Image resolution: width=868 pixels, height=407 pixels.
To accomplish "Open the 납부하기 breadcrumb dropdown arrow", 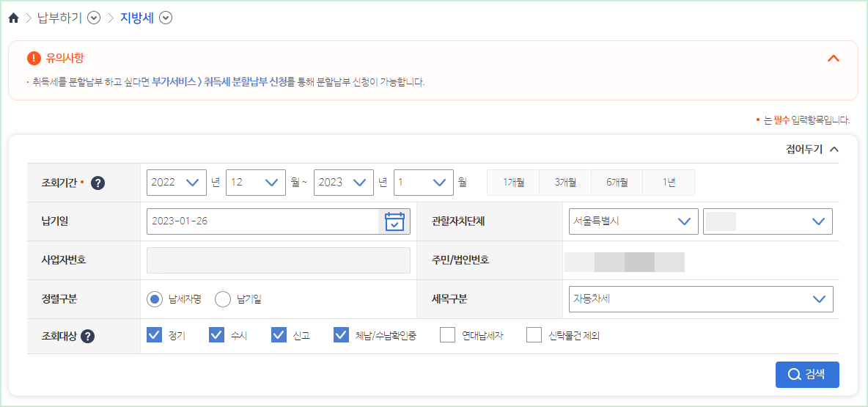I will 94,18.
